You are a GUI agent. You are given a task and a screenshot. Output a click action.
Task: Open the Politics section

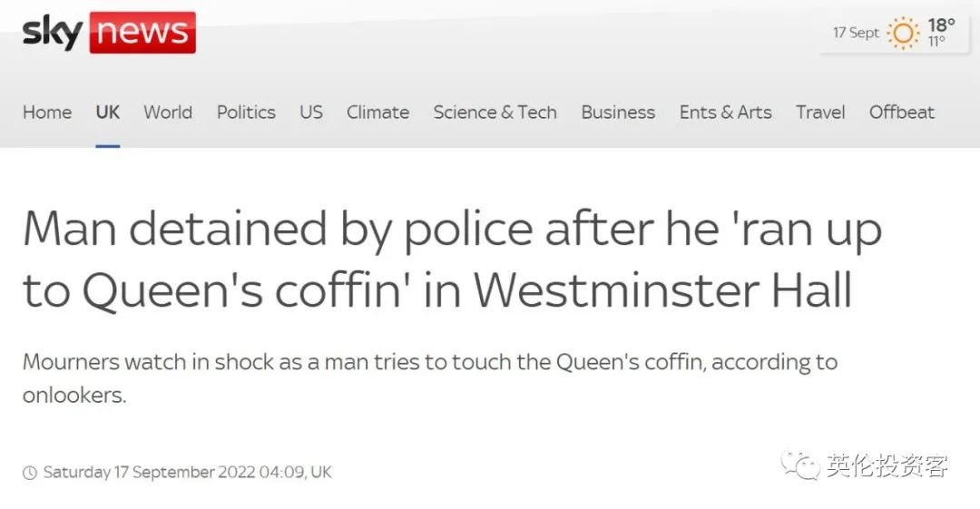pyautogui.click(x=246, y=112)
